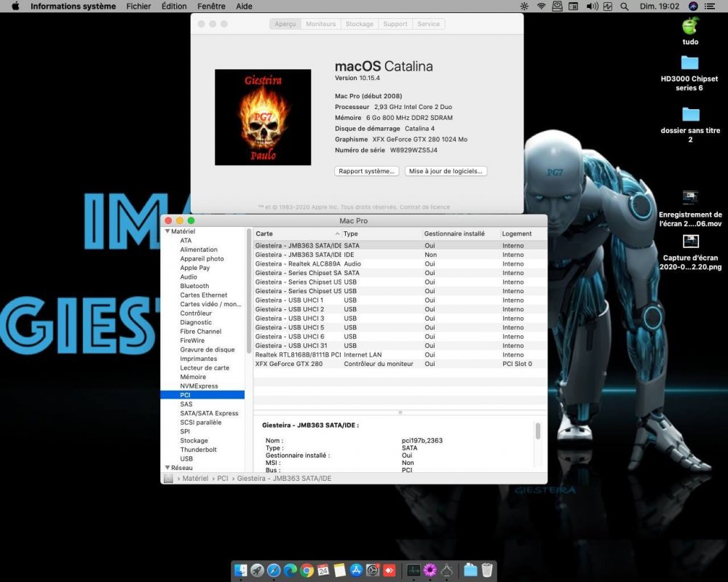Screen dimensions: 728x582
Task: Click the activity graph menu bar icon
Action: pos(608,6)
